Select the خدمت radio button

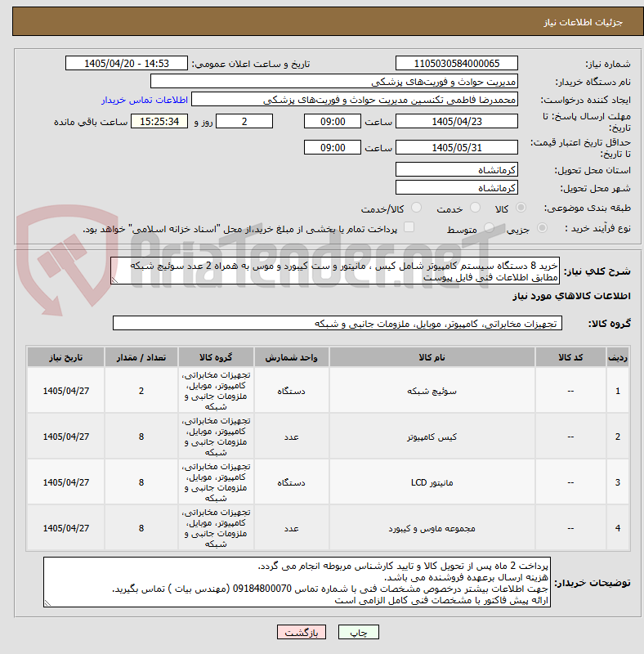(475, 208)
